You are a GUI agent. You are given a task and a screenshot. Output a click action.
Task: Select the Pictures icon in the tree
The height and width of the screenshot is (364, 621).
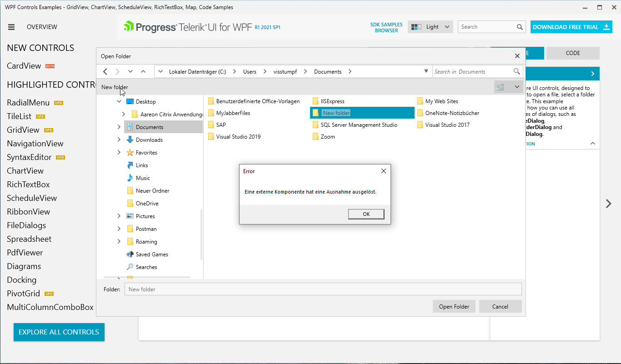click(130, 216)
